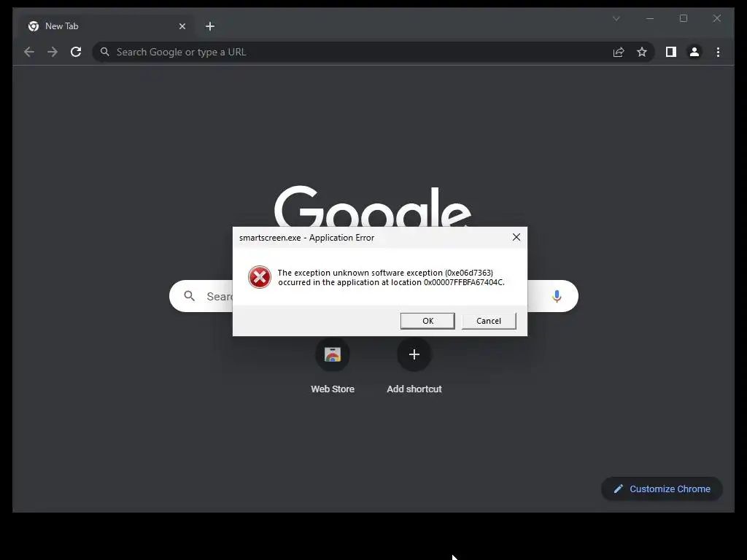Viewport: 747px width, 560px height.
Task: Bookmark this tab with the star icon
Action: (x=642, y=52)
